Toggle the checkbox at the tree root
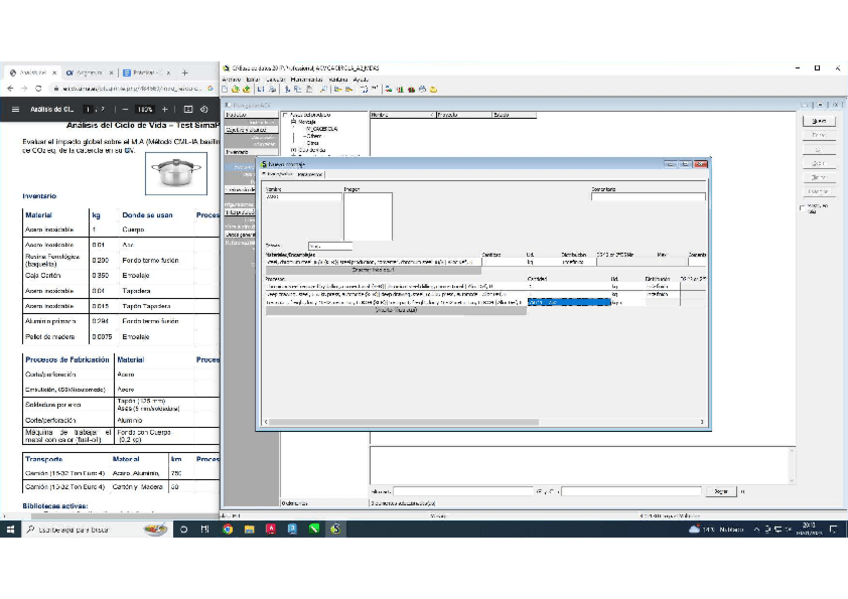This screenshot has width=848, height=599. click(285, 115)
